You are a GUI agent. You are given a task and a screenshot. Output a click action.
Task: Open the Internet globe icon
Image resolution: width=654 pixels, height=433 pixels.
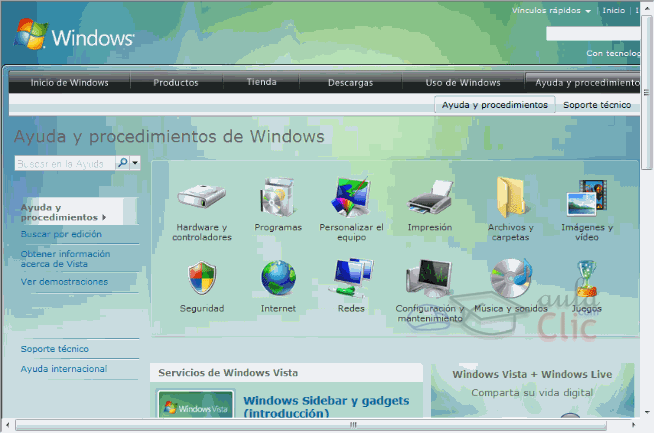[278, 277]
